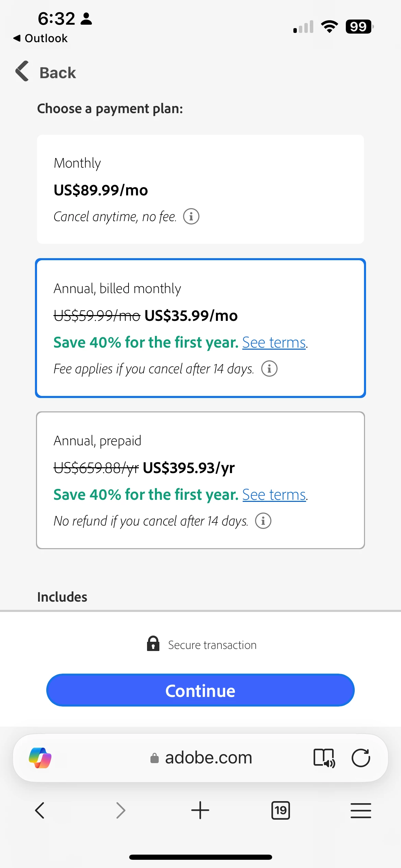Tap the adobe.com address field
The image size is (401, 868).
[208, 758]
